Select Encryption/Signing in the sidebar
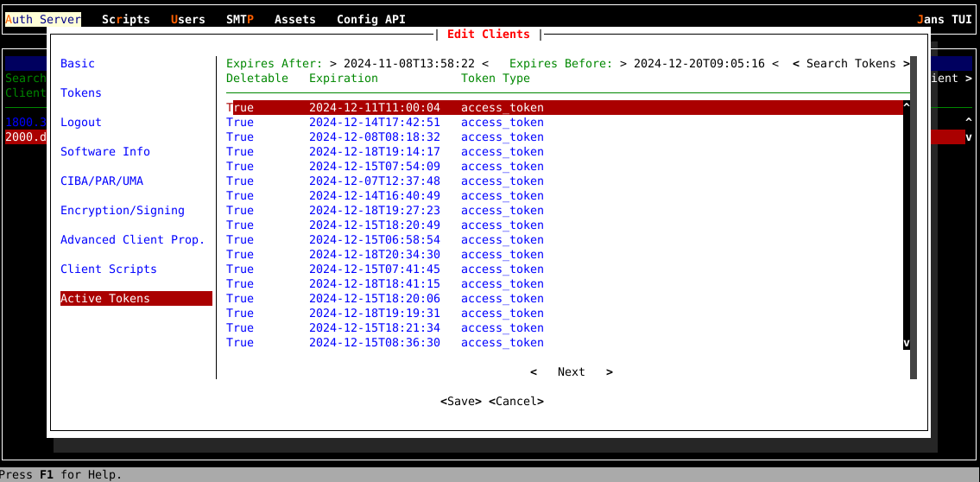Image resolution: width=980 pixels, height=482 pixels. (x=123, y=211)
